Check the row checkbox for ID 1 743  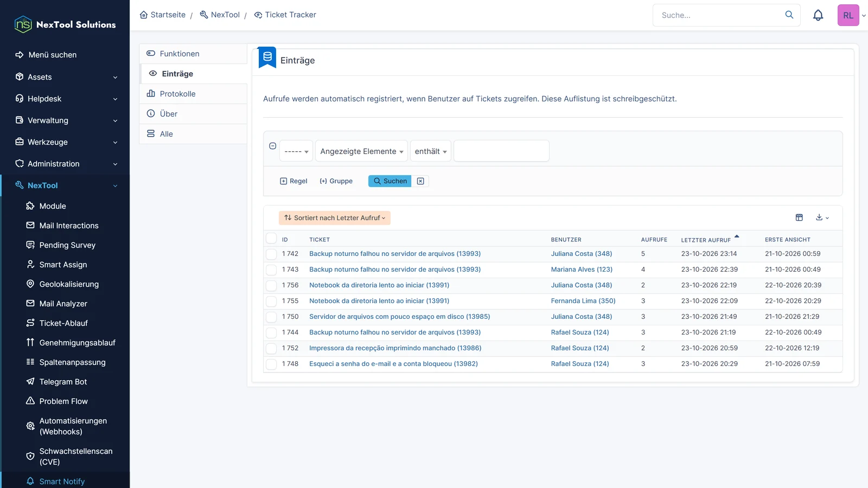(271, 269)
